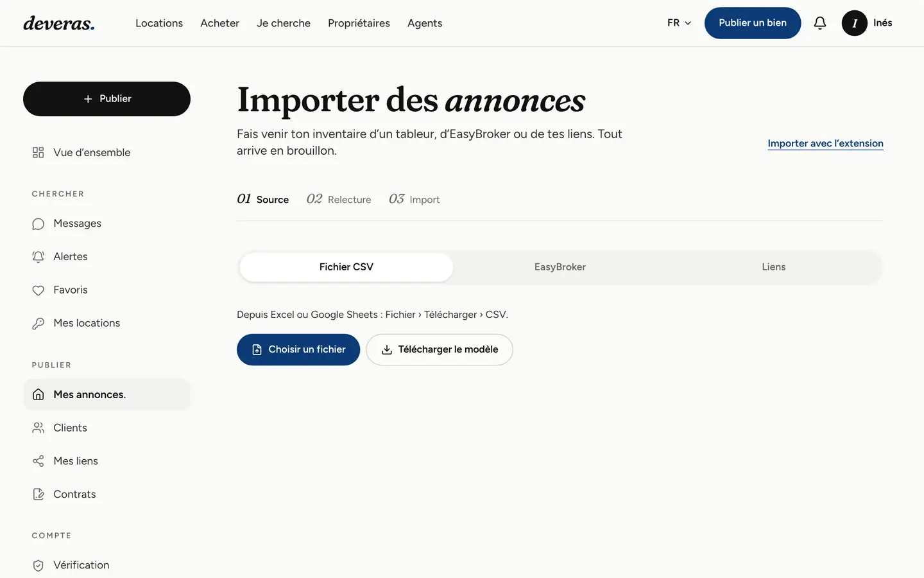The height and width of the screenshot is (578, 924).
Task: Go to step 02 Relecture
Action: [339, 199]
